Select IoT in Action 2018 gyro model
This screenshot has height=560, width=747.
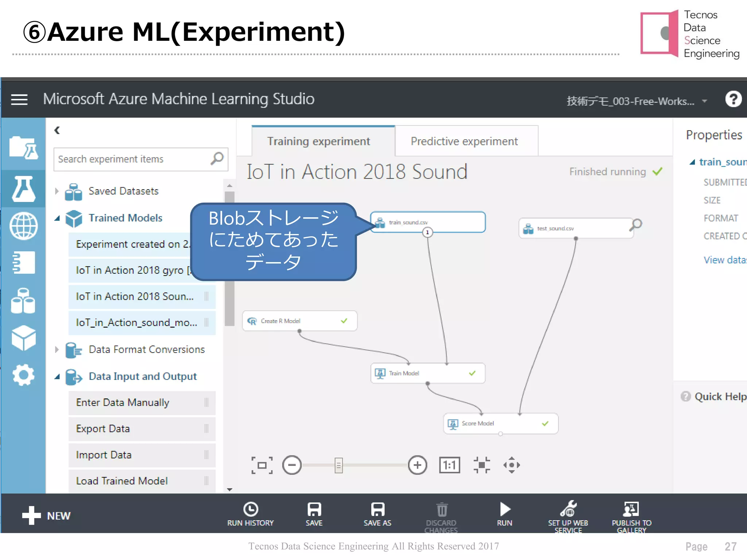point(130,270)
